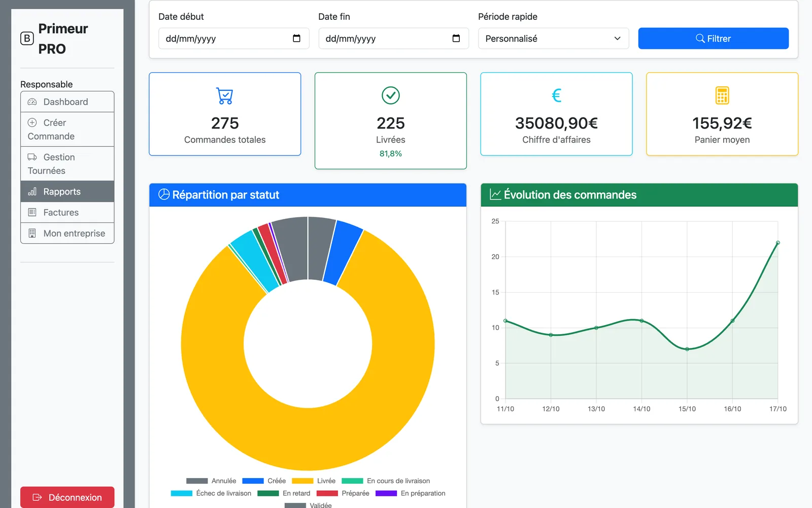Click the euro icon in Chiffre d'affaires card
The image size is (812, 508).
point(557,96)
